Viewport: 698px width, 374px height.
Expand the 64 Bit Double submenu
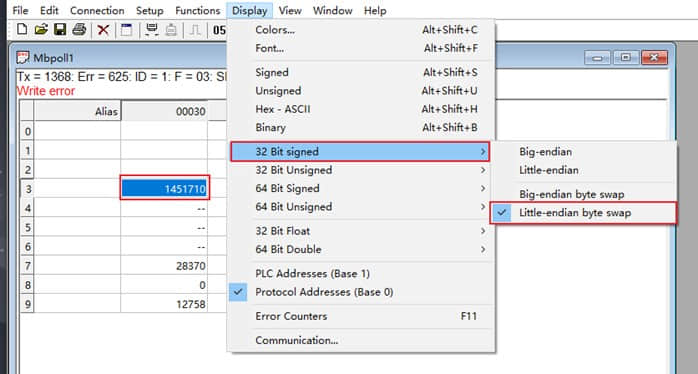coord(361,249)
